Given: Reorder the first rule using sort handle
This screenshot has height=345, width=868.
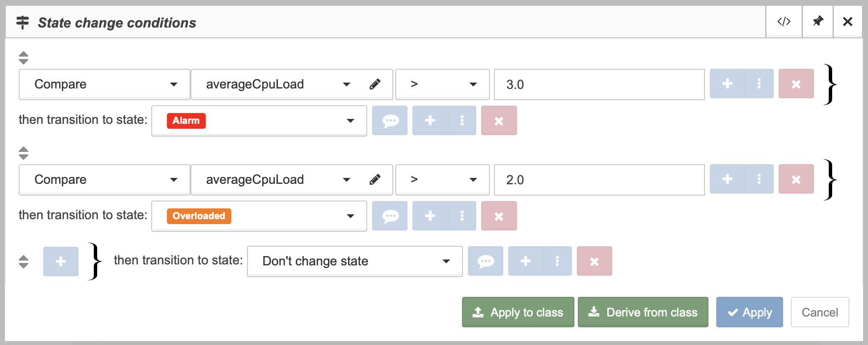Looking at the screenshot, I should [x=24, y=58].
